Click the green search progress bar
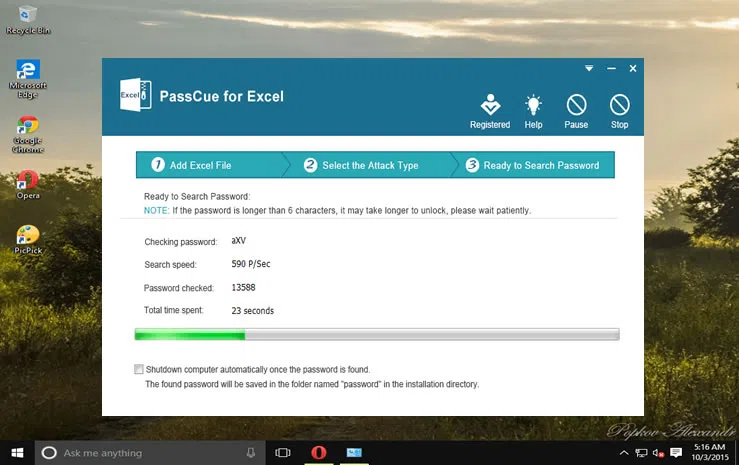The height and width of the screenshot is (465, 739). (377, 334)
